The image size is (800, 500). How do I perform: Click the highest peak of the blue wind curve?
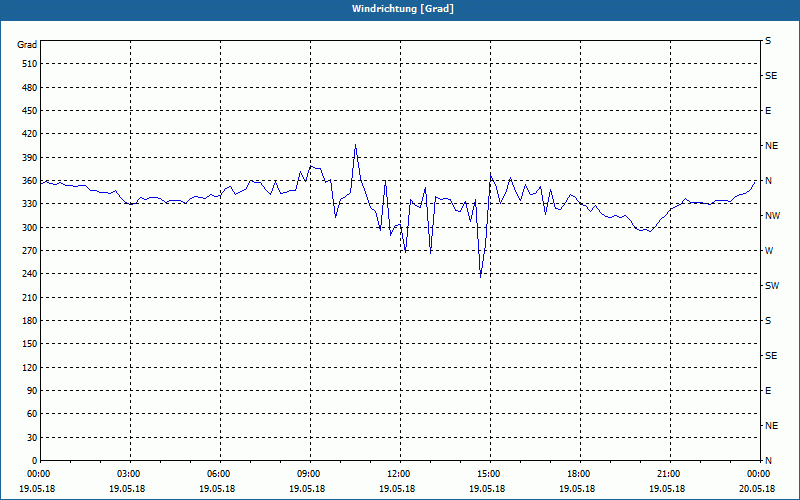tap(356, 144)
